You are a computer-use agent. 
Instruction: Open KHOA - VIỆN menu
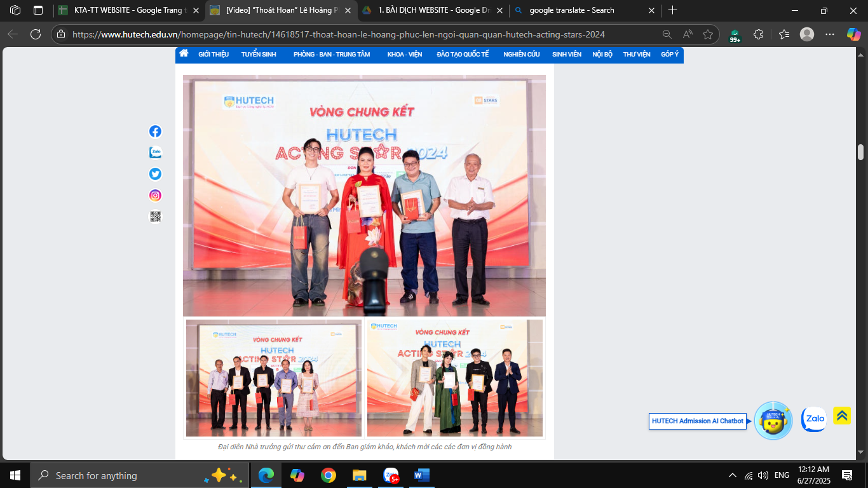405,55
